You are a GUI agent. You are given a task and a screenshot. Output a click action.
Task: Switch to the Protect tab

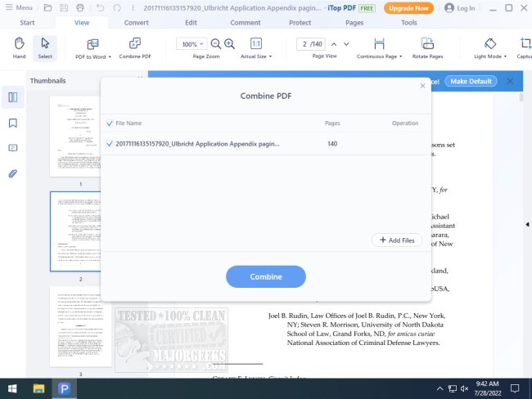pos(300,23)
